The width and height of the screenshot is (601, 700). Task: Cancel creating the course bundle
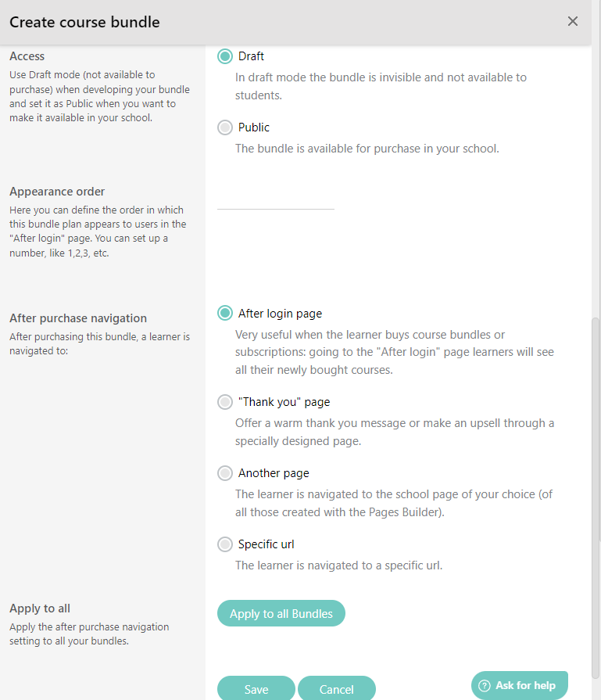[x=337, y=689]
